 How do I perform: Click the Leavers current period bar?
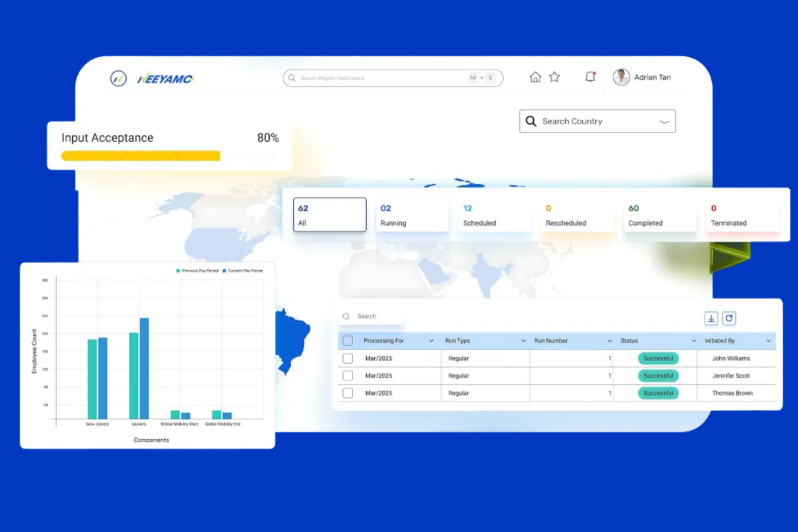[x=145, y=368]
